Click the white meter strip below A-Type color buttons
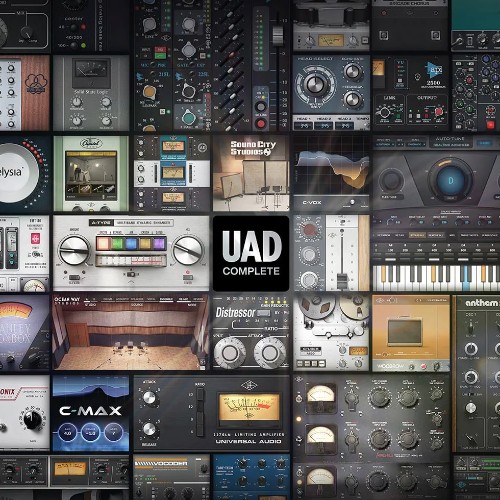Image resolution: width=500 pixels, height=500 pixels. (131, 261)
